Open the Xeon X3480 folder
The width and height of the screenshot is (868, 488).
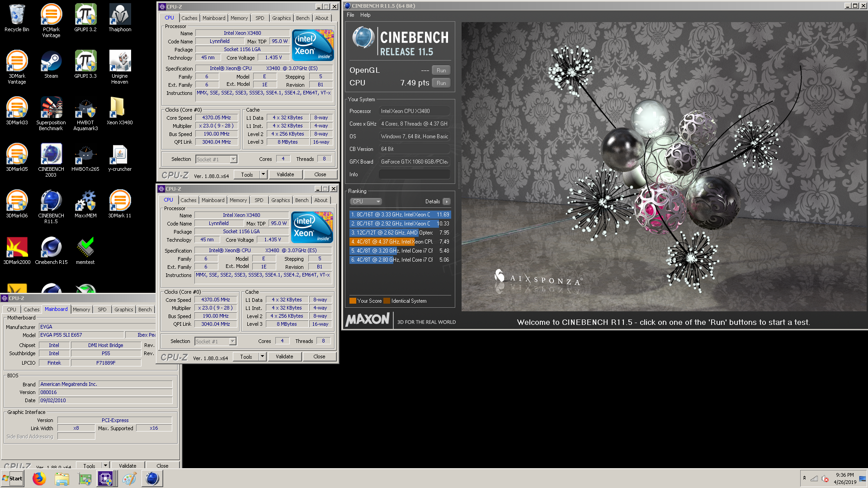[120, 111]
